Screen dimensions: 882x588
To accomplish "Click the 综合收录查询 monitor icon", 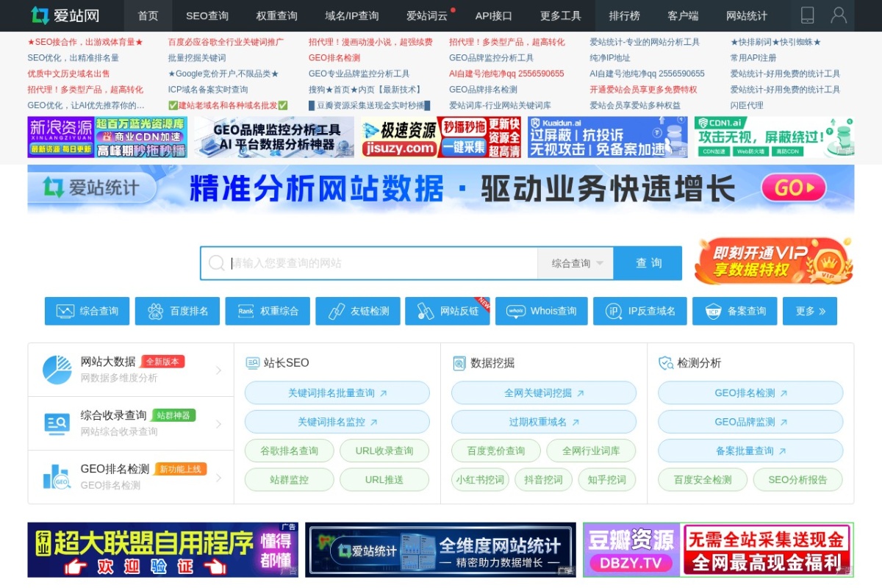I will (57, 423).
